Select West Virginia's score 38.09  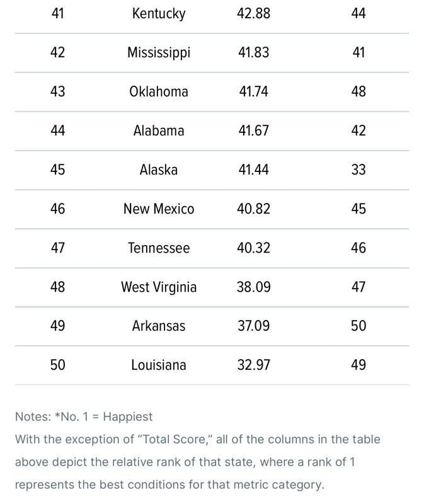tap(254, 287)
